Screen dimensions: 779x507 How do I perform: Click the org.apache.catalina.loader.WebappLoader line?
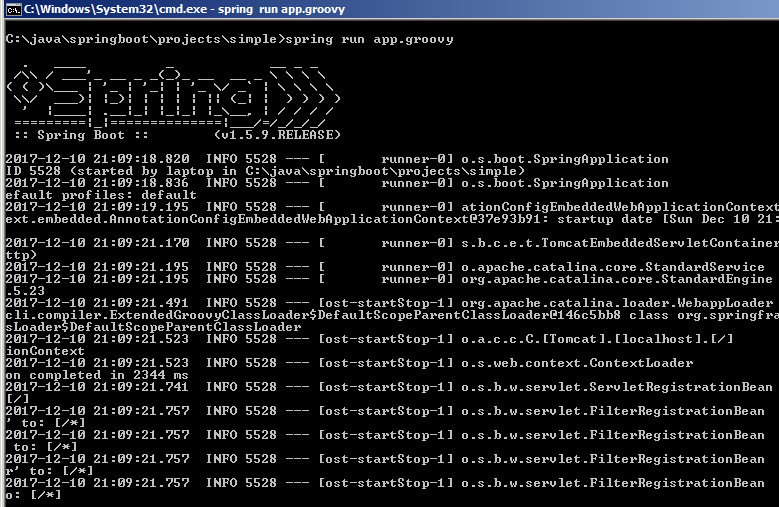pyautogui.click(x=389, y=302)
